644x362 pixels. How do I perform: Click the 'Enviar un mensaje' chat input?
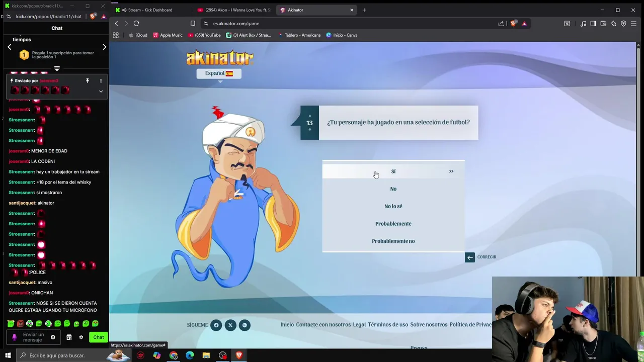pyautogui.click(x=33, y=337)
